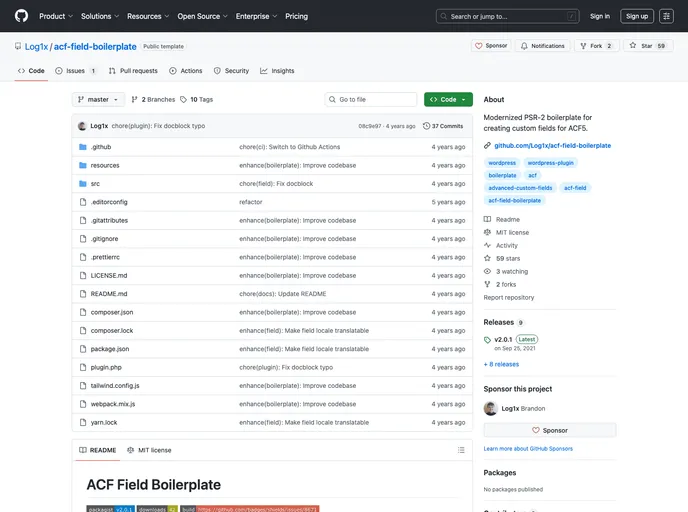Select the MIT license tab

[x=149, y=450]
